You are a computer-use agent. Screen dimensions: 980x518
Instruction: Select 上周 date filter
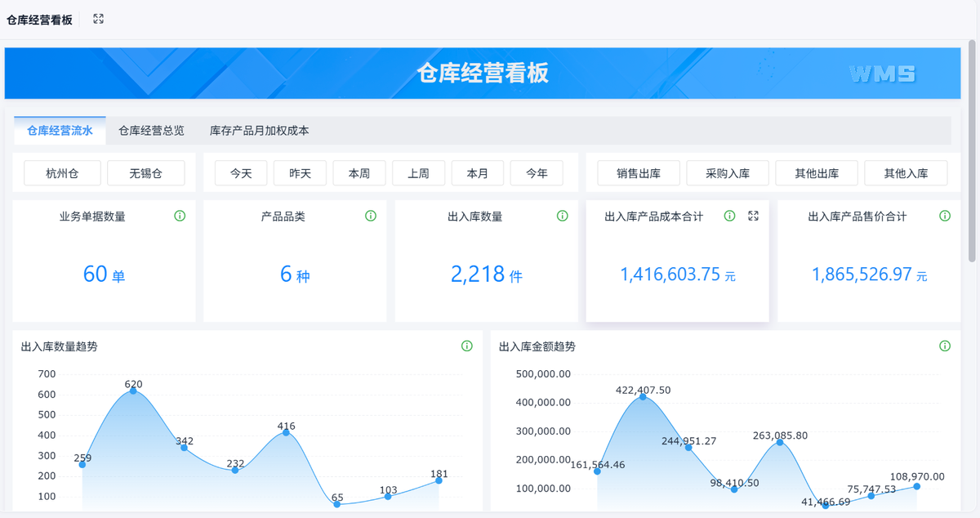click(418, 173)
